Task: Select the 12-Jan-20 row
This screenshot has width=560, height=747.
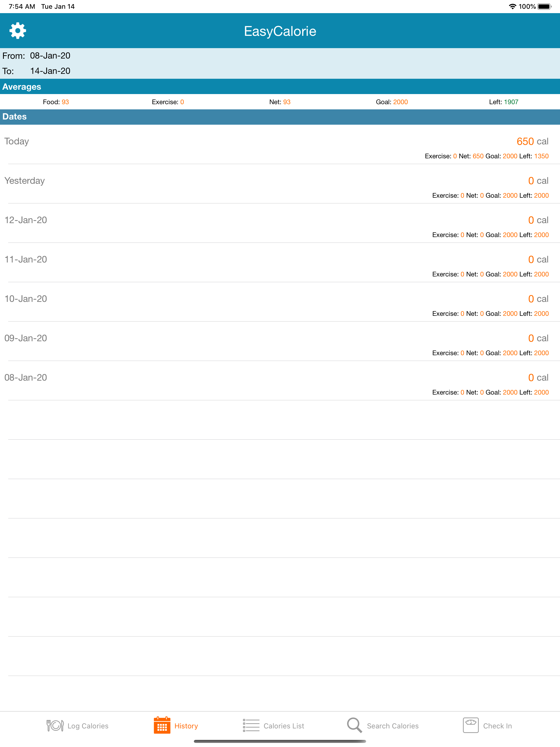Action: 280,223
